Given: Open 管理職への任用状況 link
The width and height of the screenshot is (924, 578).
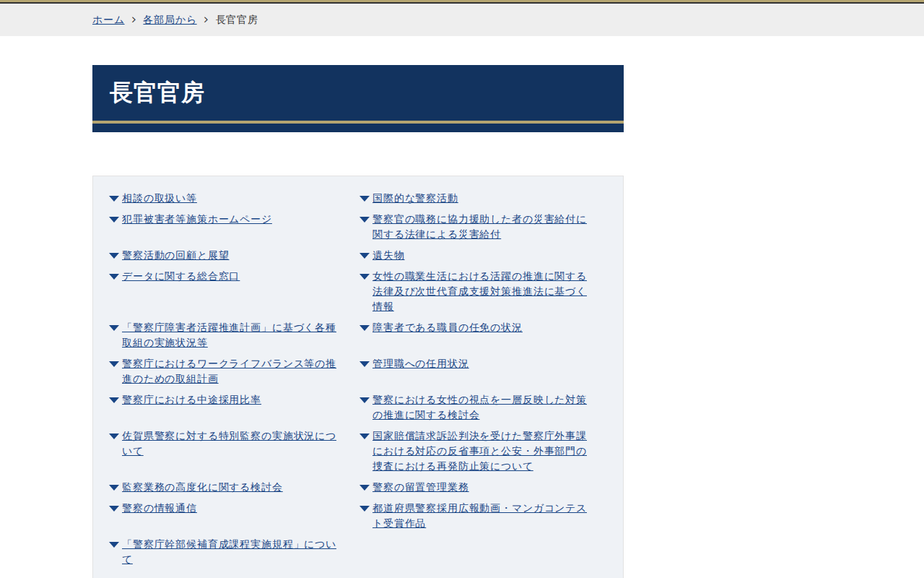Looking at the screenshot, I should tap(421, 363).
